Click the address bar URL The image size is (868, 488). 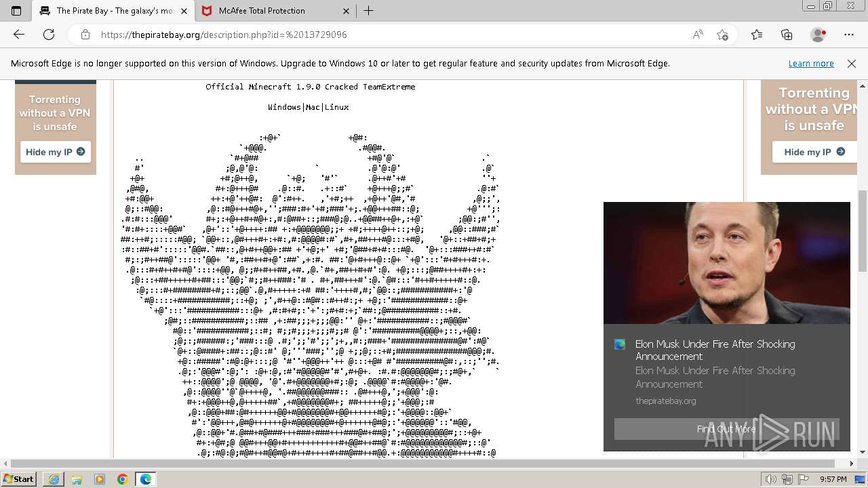(x=224, y=35)
